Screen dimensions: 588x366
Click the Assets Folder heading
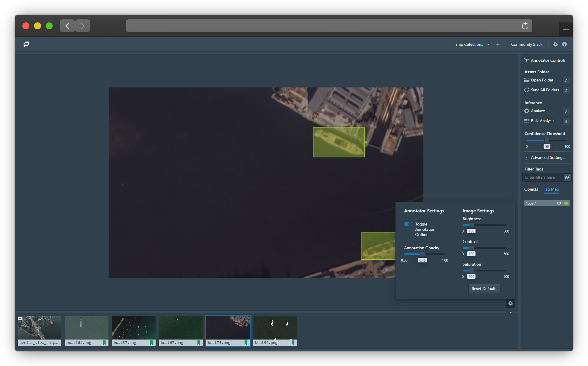tap(537, 72)
